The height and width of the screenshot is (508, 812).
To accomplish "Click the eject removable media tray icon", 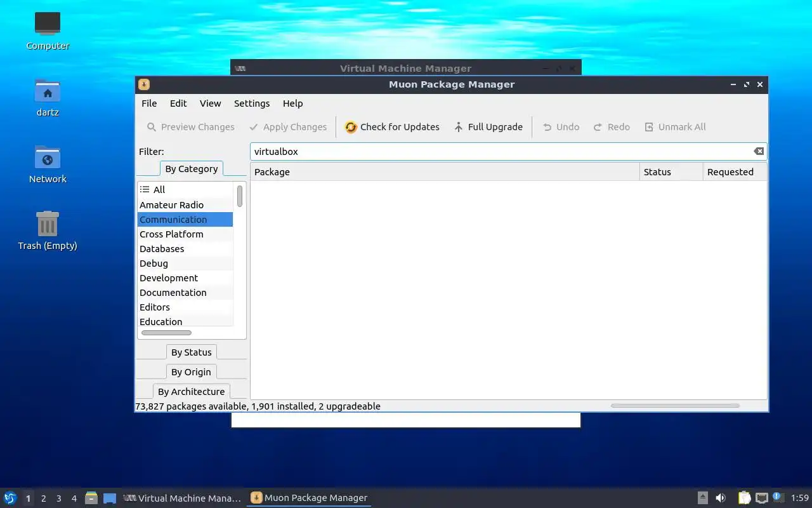I will point(702,498).
